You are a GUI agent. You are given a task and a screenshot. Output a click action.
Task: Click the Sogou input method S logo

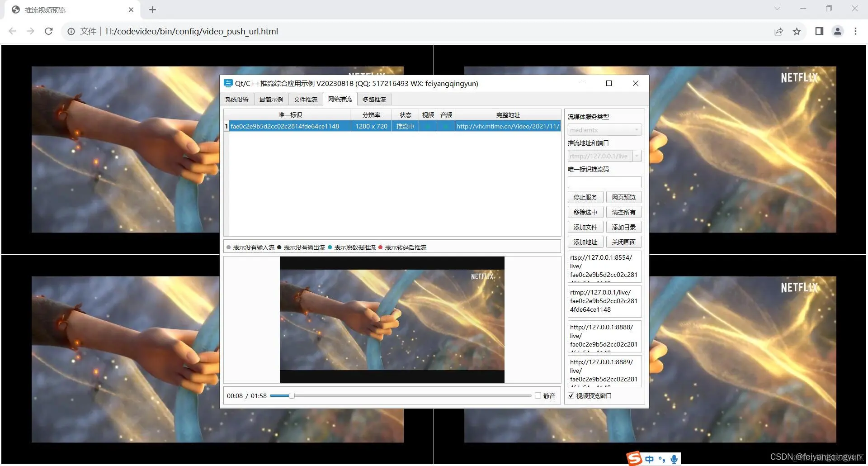[634, 459]
